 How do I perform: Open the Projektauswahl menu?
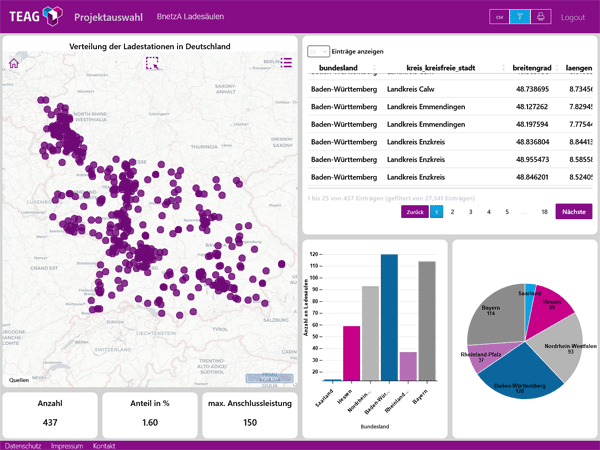tap(108, 17)
